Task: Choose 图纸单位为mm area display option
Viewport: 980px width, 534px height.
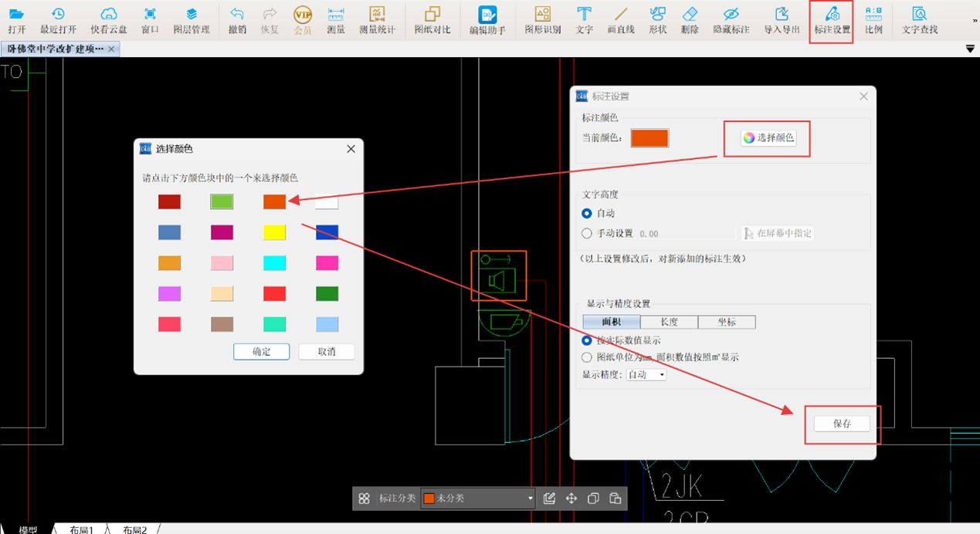Action: click(587, 357)
